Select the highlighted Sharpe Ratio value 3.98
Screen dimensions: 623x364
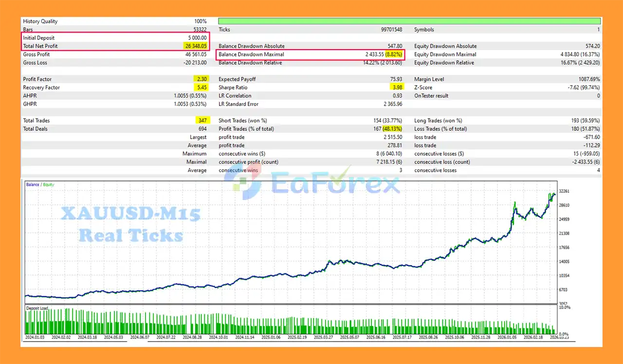398,88
